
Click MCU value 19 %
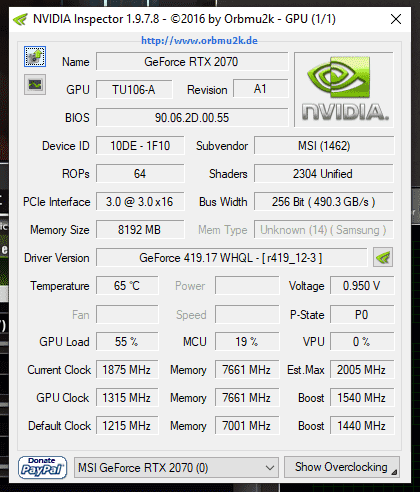(x=247, y=341)
